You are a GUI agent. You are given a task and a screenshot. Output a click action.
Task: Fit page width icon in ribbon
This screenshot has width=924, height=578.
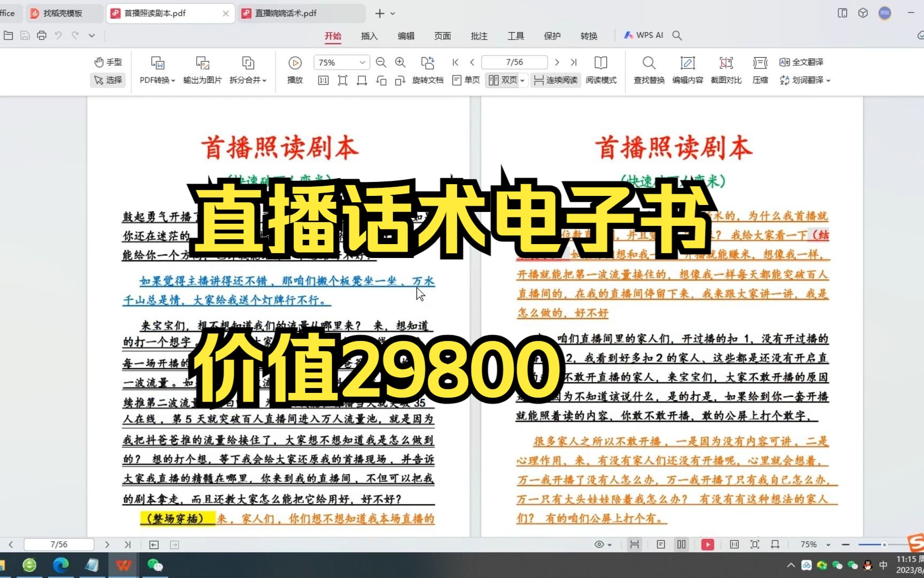coord(362,80)
